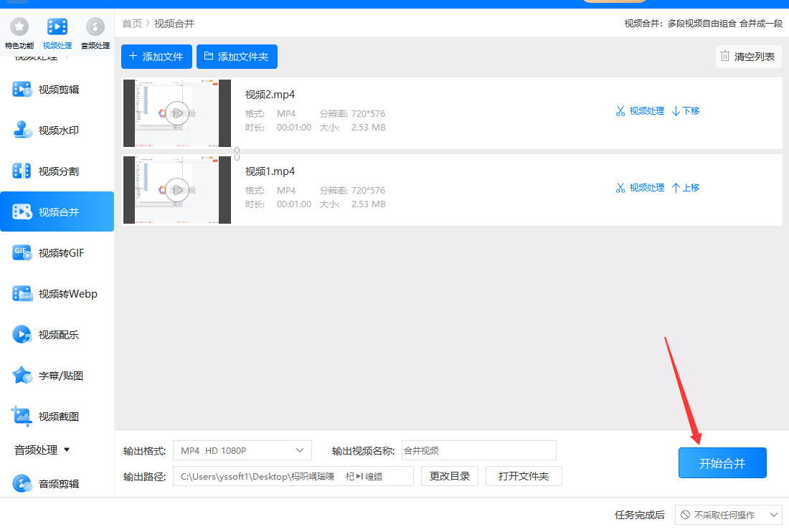Viewport: 789px width, 532px height.
Task: Click the 添加文件 button
Action: 156,57
